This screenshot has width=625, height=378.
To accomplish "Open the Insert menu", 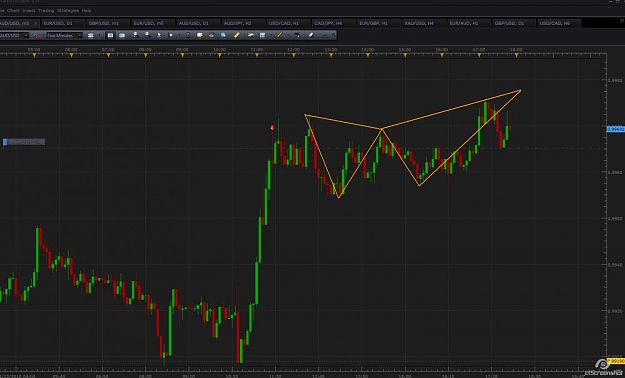I will click(29, 10).
